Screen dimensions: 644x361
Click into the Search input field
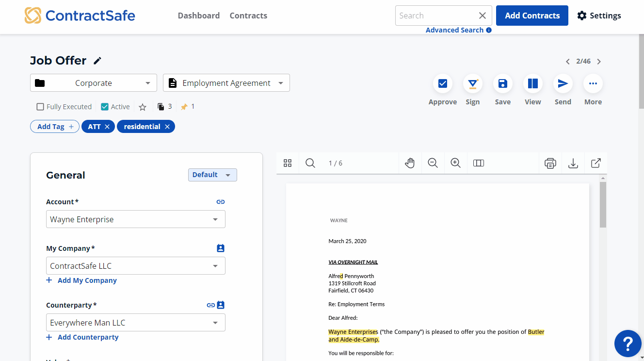click(x=435, y=16)
